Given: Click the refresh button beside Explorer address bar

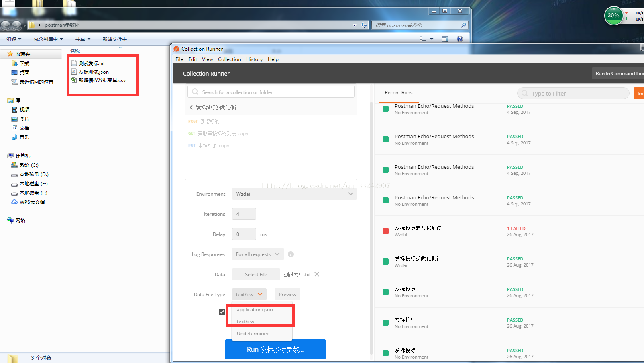Looking at the screenshot, I should click(364, 25).
